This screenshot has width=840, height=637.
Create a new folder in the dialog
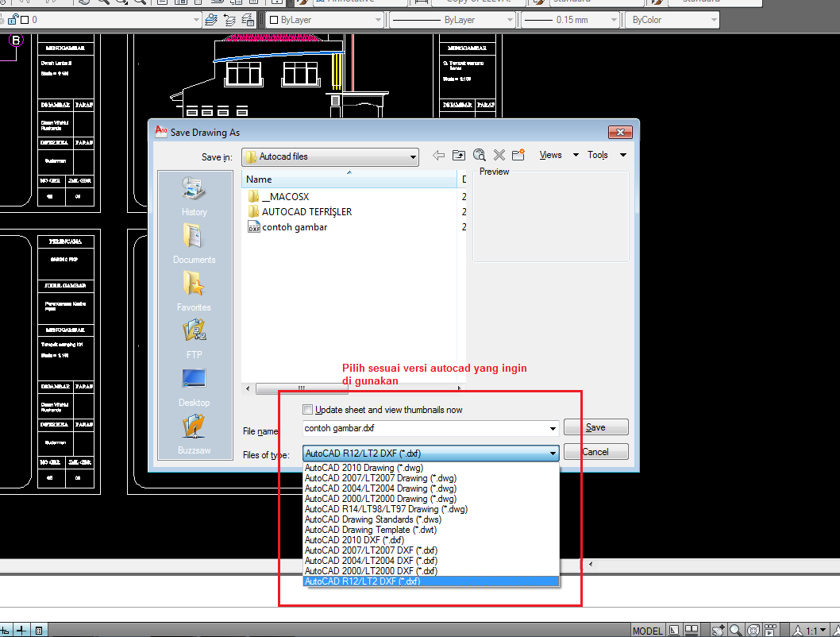coord(518,156)
